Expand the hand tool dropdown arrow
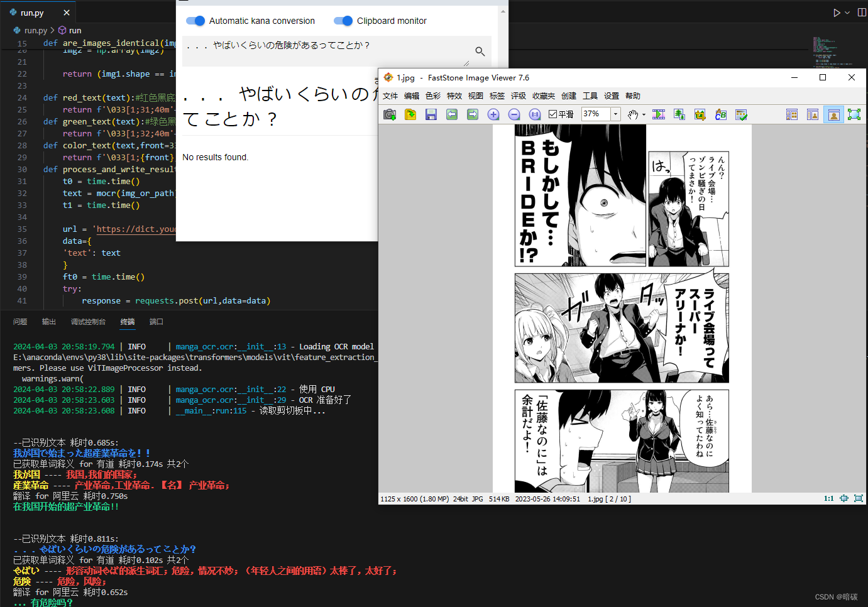 (644, 115)
